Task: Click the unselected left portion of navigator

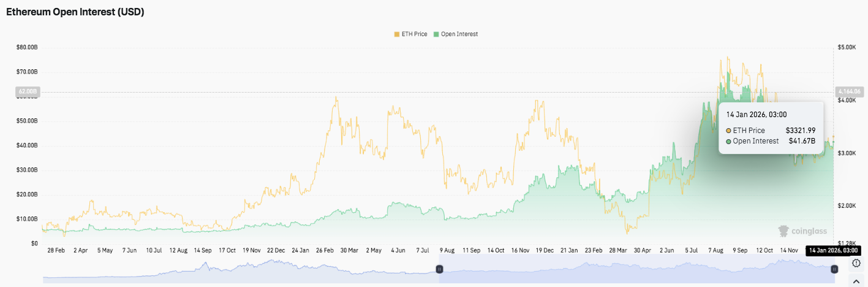Action: point(239,270)
